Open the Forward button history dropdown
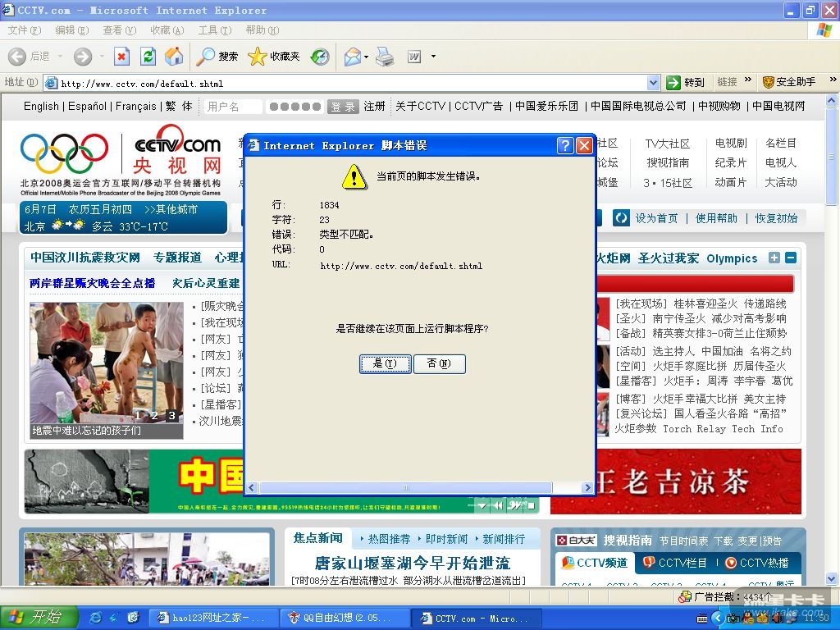Viewport: 840px width, 630px height. pos(102,57)
